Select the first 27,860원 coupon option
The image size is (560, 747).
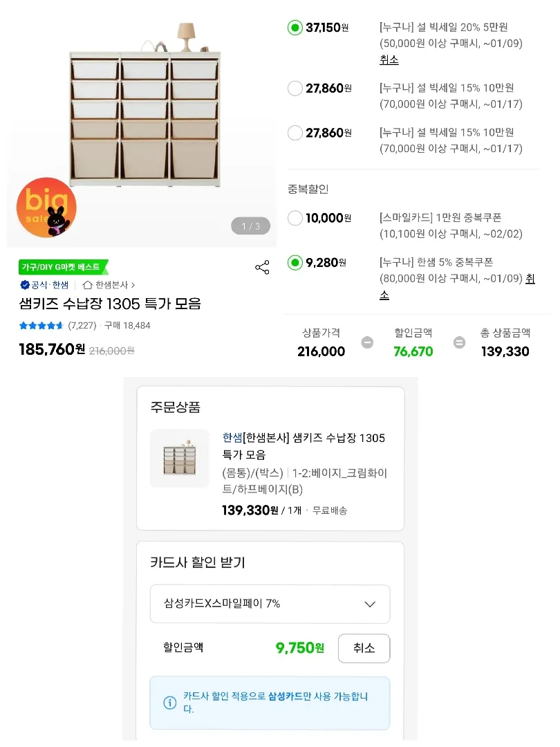pyautogui.click(x=295, y=88)
